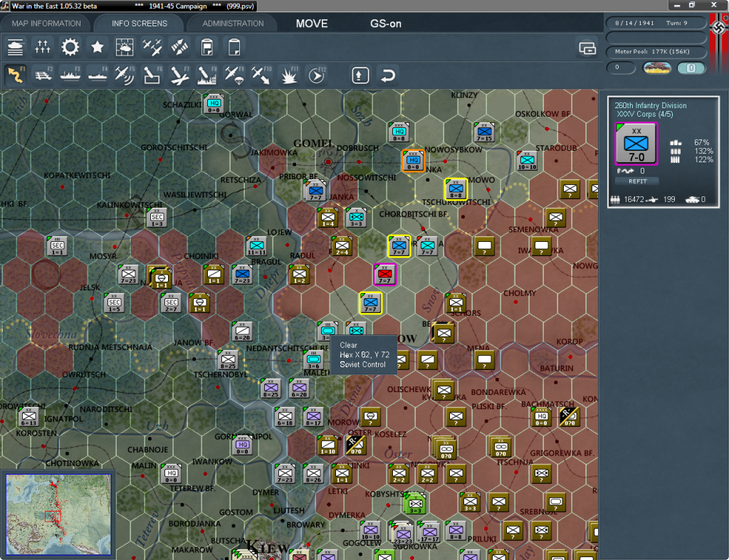This screenshot has width=729, height=560.
Task: Open the production gear icon
Action: (70, 47)
